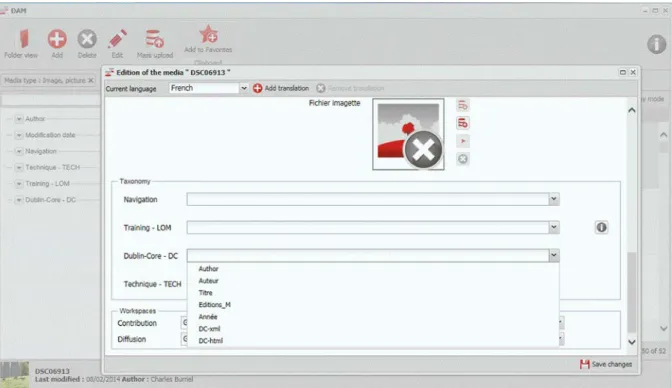Click the Add translation label
This screenshot has height=388, width=672.
tap(287, 88)
